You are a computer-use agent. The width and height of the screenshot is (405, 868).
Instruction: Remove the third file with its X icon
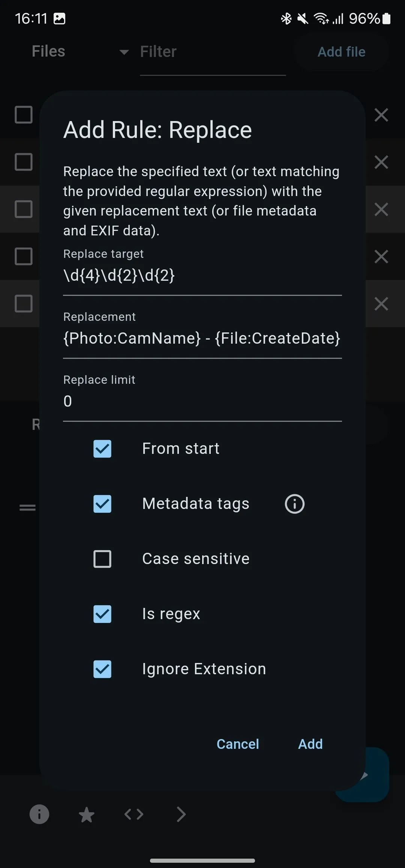click(x=381, y=210)
